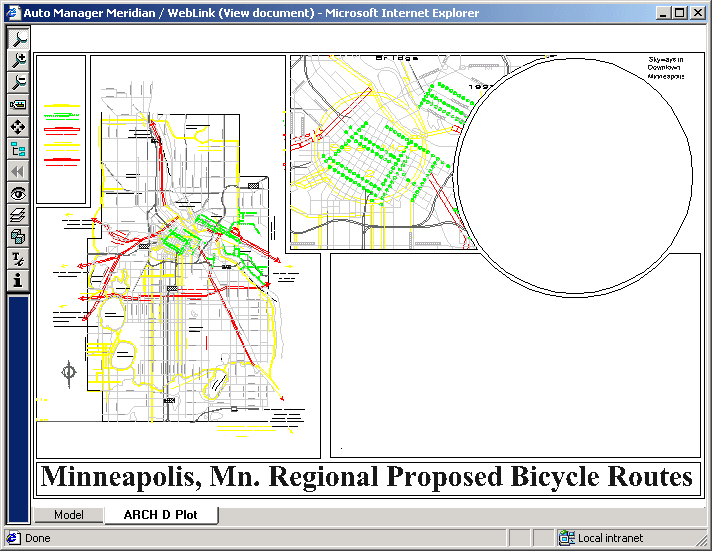Click the legend box with colored lines

click(x=61, y=129)
